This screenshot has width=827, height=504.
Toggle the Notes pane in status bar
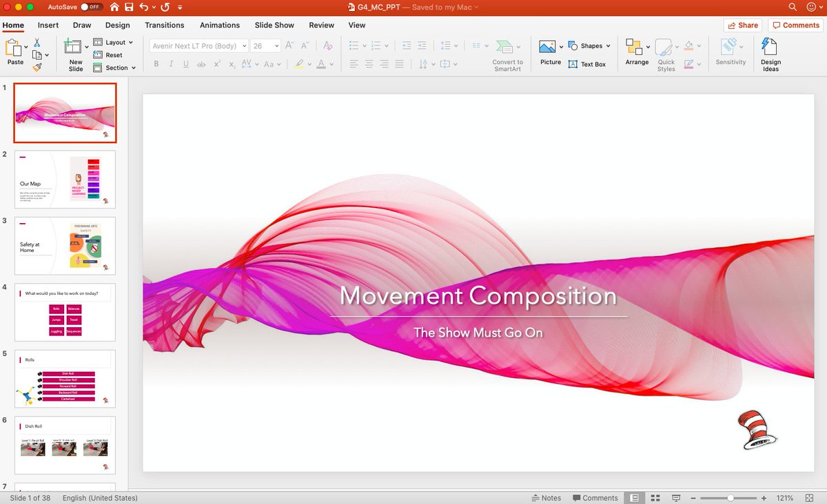click(x=547, y=498)
